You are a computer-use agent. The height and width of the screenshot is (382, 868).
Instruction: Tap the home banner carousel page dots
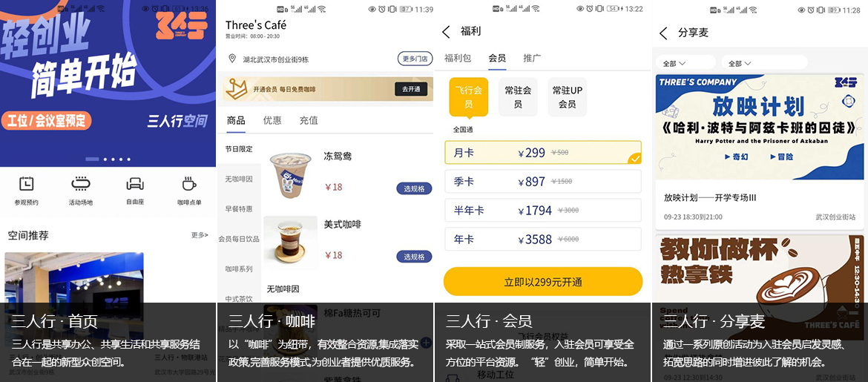click(108, 159)
